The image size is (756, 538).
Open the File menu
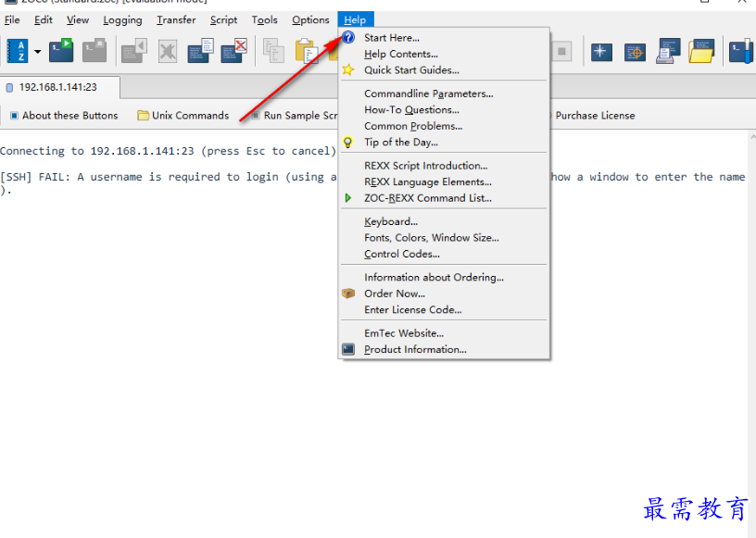click(12, 19)
